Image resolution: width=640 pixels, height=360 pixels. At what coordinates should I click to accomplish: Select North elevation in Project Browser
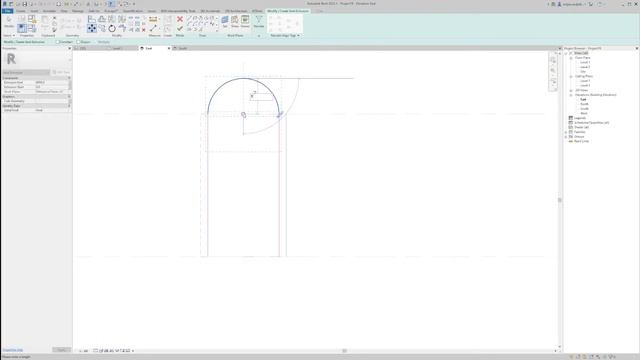pos(584,104)
